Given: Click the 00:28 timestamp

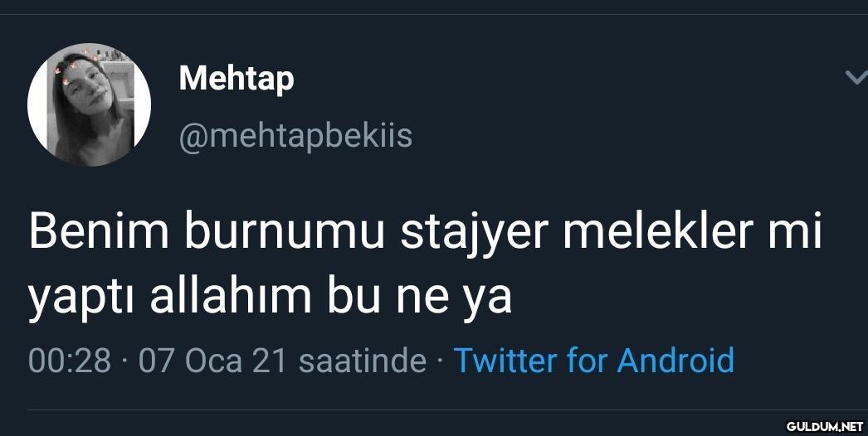Looking at the screenshot, I should (70, 361).
